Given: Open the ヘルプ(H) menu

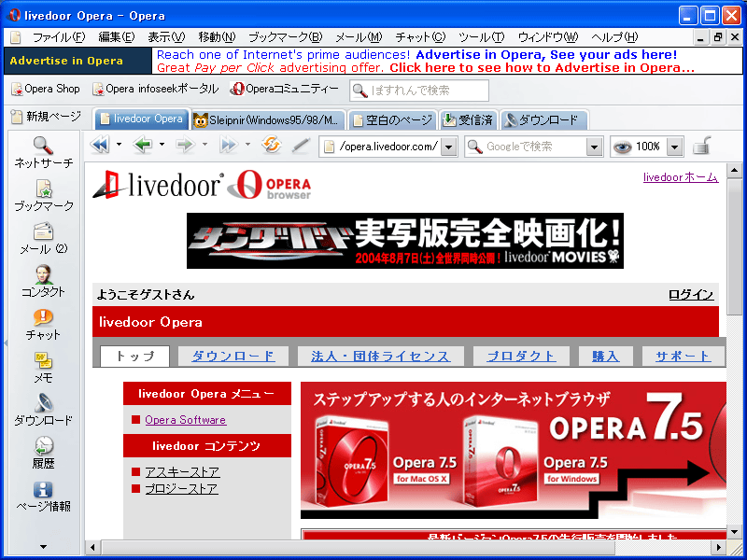Looking at the screenshot, I should point(614,37).
